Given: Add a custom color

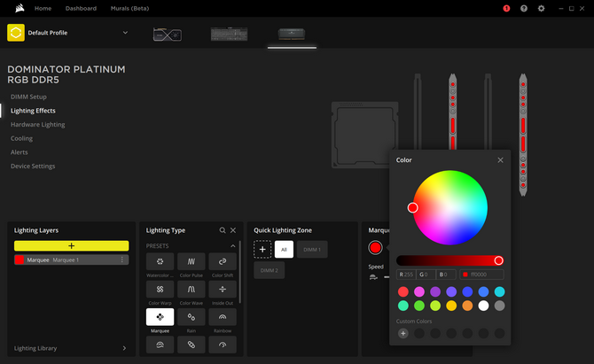Looking at the screenshot, I should [x=403, y=333].
